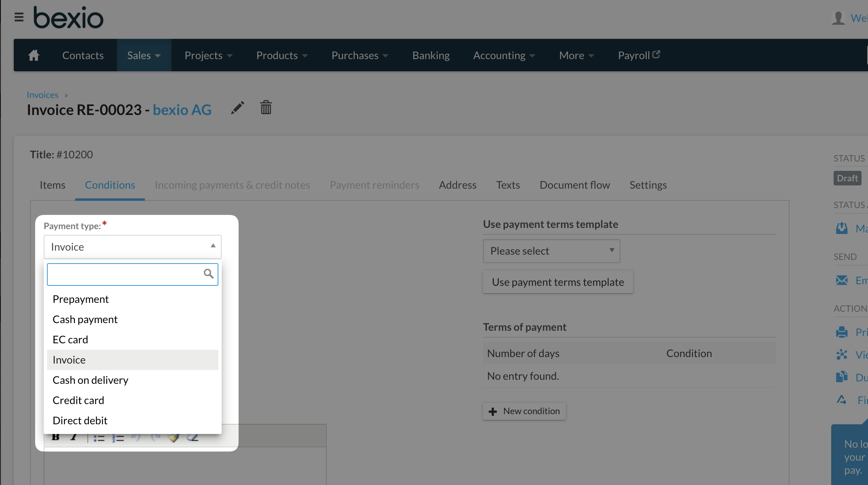Image resolution: width=868 pixels, height=485 pixels.
Task: Click the pencil icon to edit invoice RE-00023
Action: (x=237, y=108)
